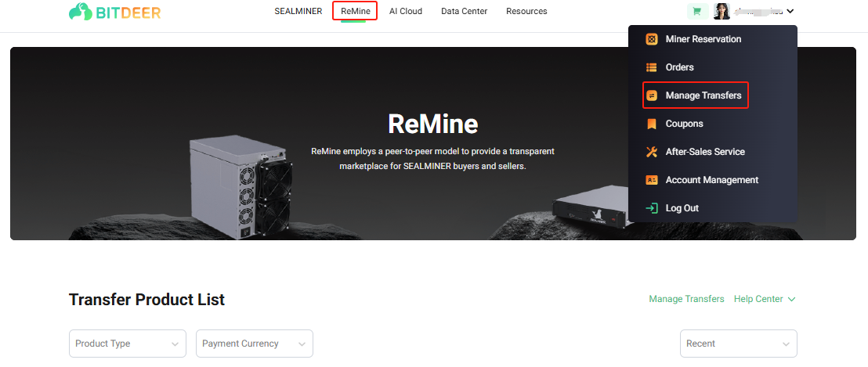Click the Bitdeer logo
The height and width of the screenshot is (367, 868).
(114, 12)
